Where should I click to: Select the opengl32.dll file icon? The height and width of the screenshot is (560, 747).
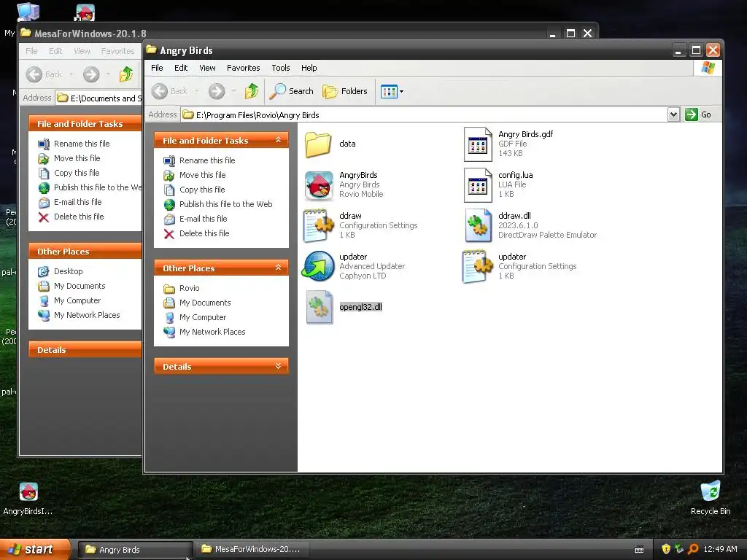tap(320, 307)
